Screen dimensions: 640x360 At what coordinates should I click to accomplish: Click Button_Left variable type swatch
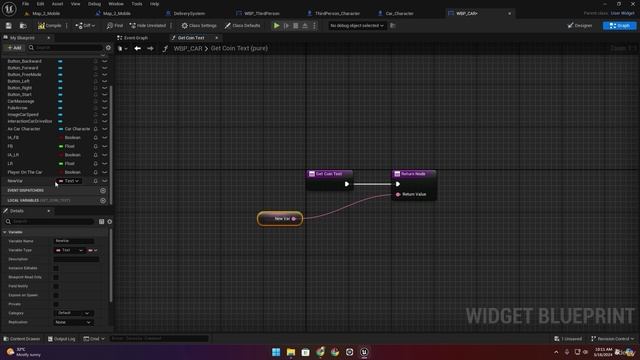[x=60, y=81]
